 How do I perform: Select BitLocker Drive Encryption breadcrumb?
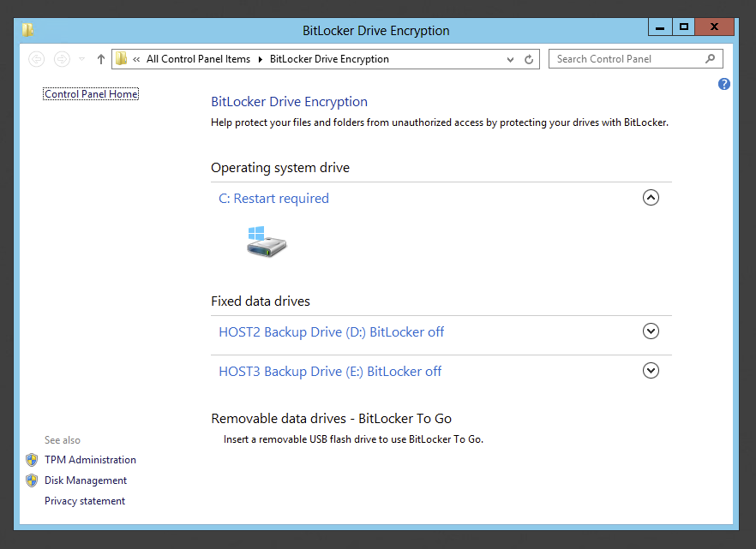coord(329,59)
